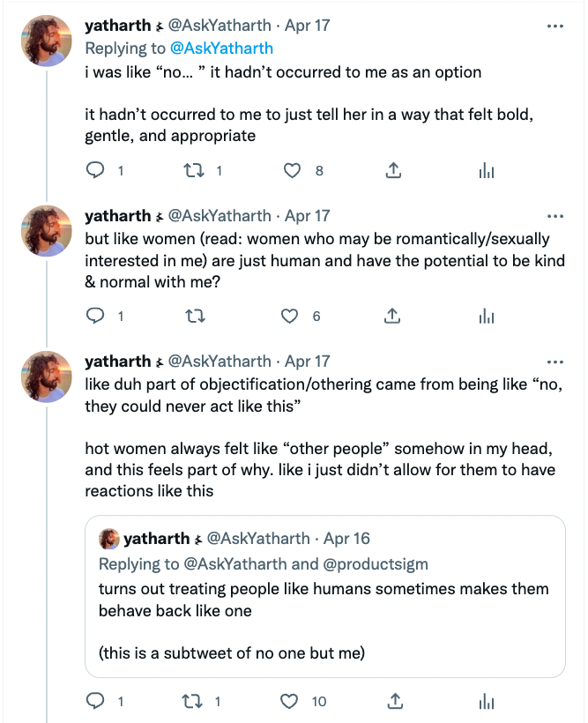
Task: Click yatharth display name on third tweet
Action: click(117, 361)
